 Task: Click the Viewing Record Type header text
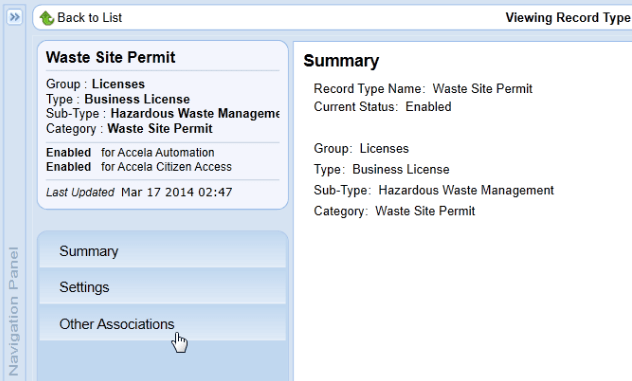click(x=568, y=18)
